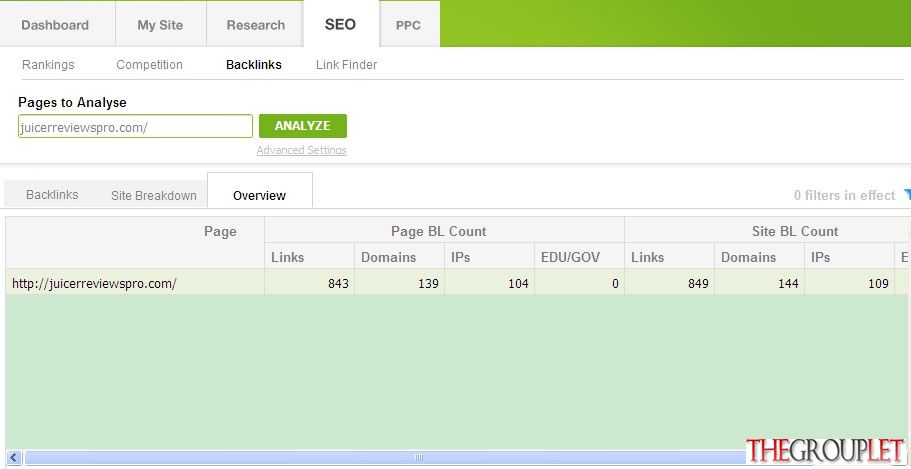Select the juicerreviewspro.com table row
Image resolution: width=911 pixels, height=469 pixels.
pos(458,283)
